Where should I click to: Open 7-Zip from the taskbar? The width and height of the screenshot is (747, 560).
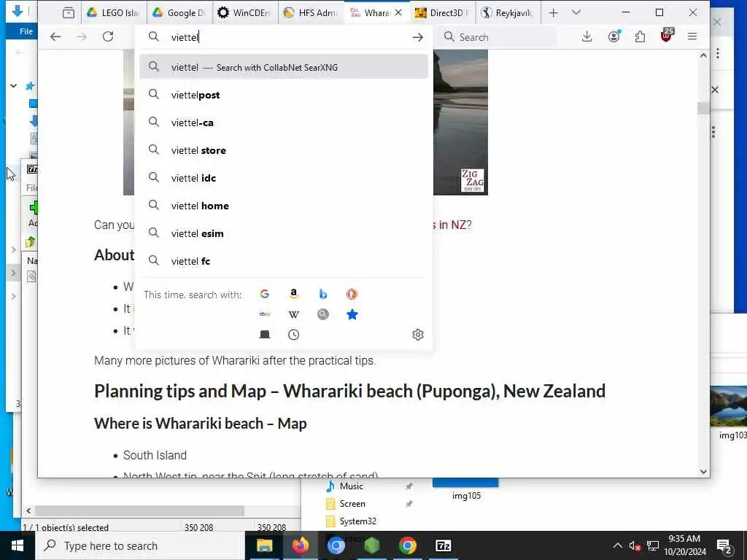pyautogui.click(x=443, y=545)
